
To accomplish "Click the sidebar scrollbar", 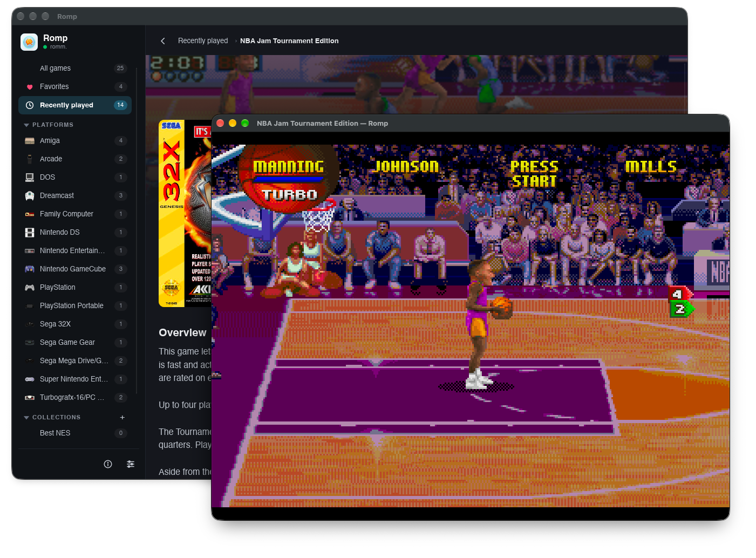I will (137, 231).
